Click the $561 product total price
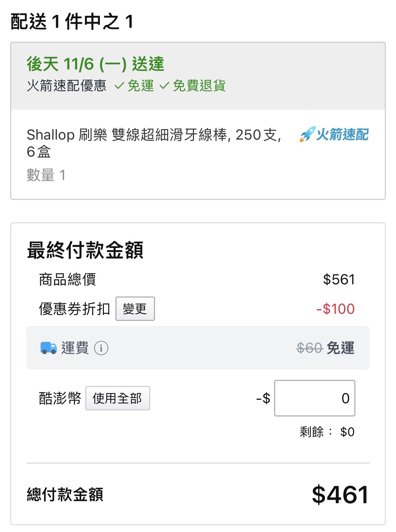The image size is (396, 532). pyautogui.click(x=339, y=280)
